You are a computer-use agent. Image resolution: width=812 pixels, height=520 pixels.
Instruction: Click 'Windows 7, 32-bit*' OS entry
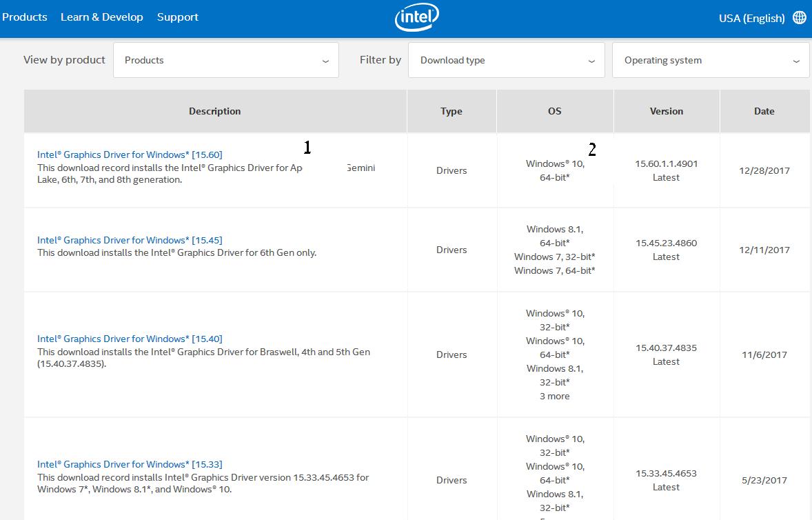coord(555,257)
